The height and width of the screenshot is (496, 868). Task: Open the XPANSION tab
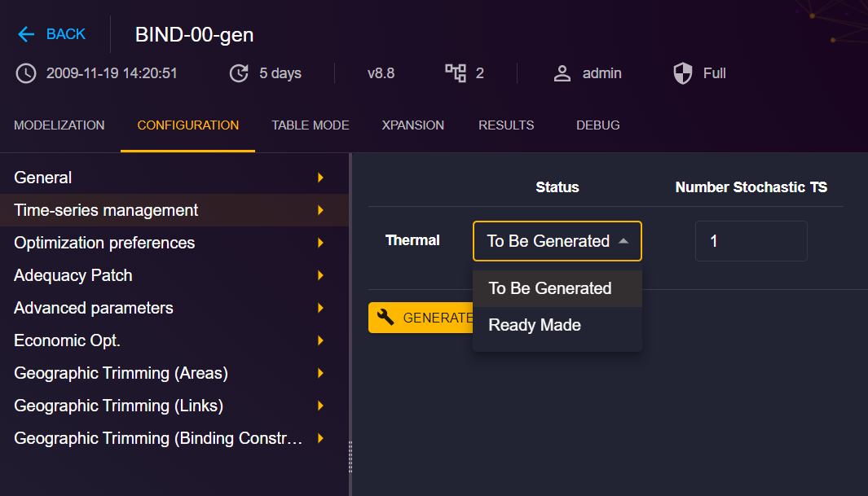(x=413, y=125)
